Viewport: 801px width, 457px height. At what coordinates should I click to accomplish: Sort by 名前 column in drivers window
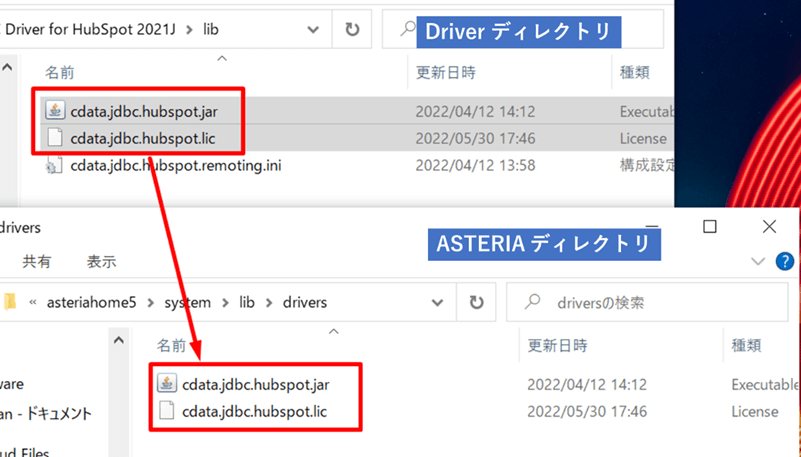pos(171,346)
